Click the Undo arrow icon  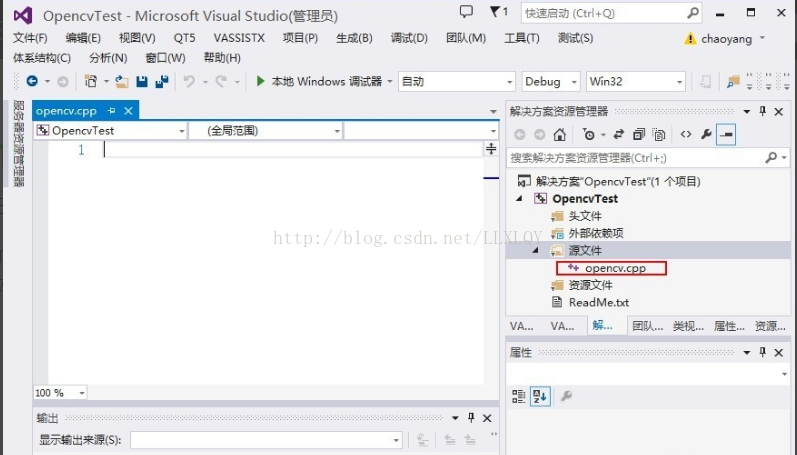(189, 81)
